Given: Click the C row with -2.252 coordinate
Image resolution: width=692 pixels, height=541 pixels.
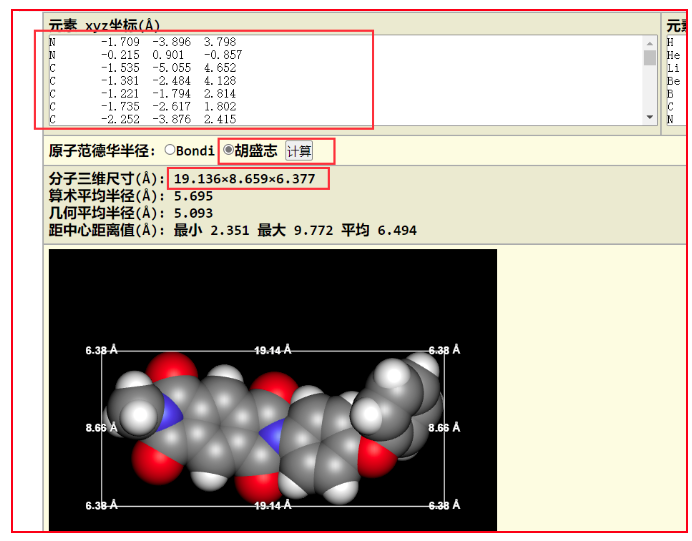Looking at the screenshot, I should tap(143, 119).
